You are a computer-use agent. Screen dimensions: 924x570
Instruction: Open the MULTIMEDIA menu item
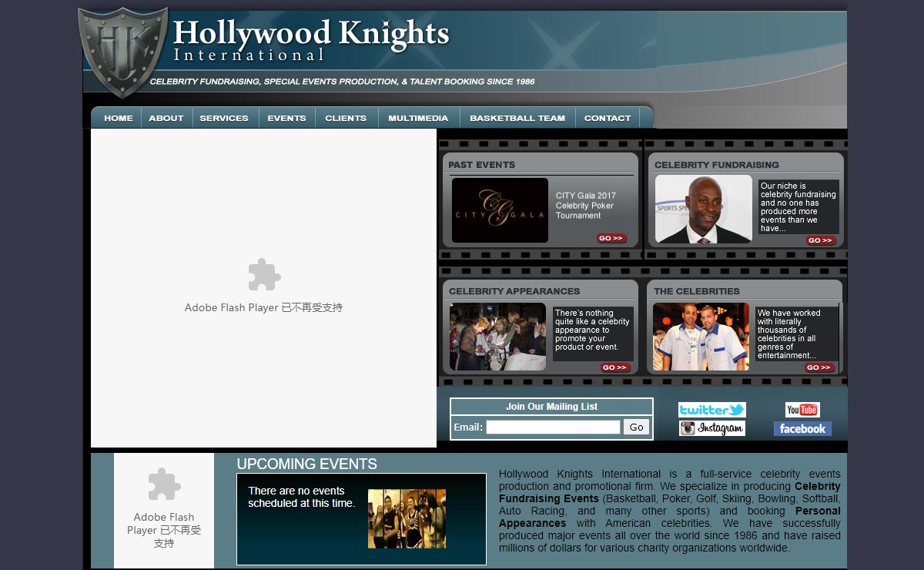tap(418, 118)
